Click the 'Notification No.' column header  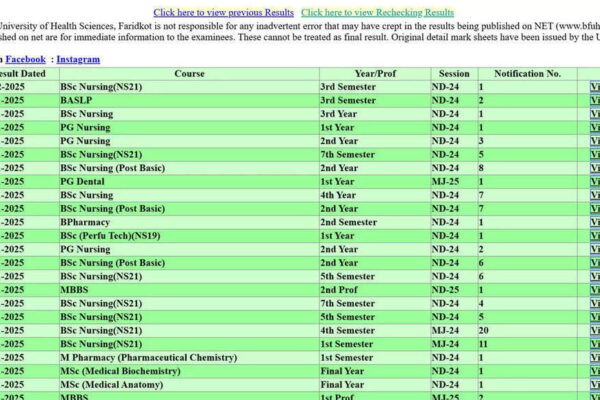[x=527, y=73]
